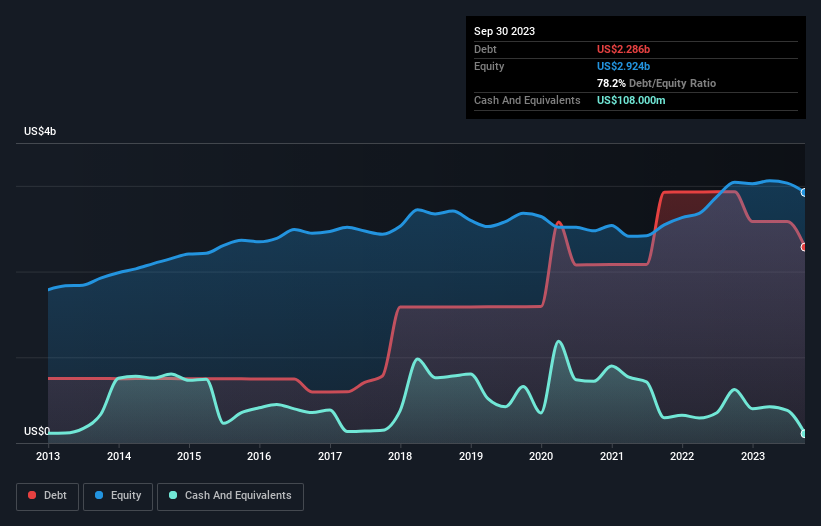
Task: Click the 2018 x-axis label
Action: click(400, 456)
